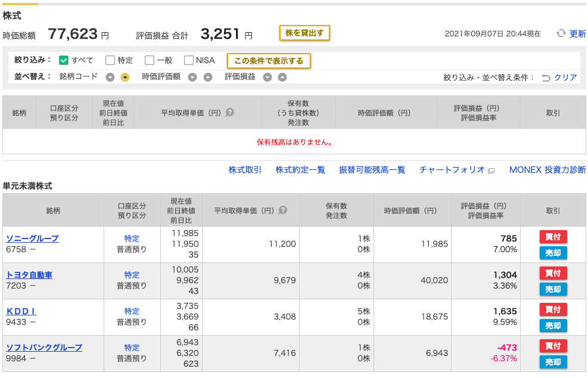Sort 時価評価額 descending with down arrow
Screen dimensions: 588x378
tap(192, 78)
